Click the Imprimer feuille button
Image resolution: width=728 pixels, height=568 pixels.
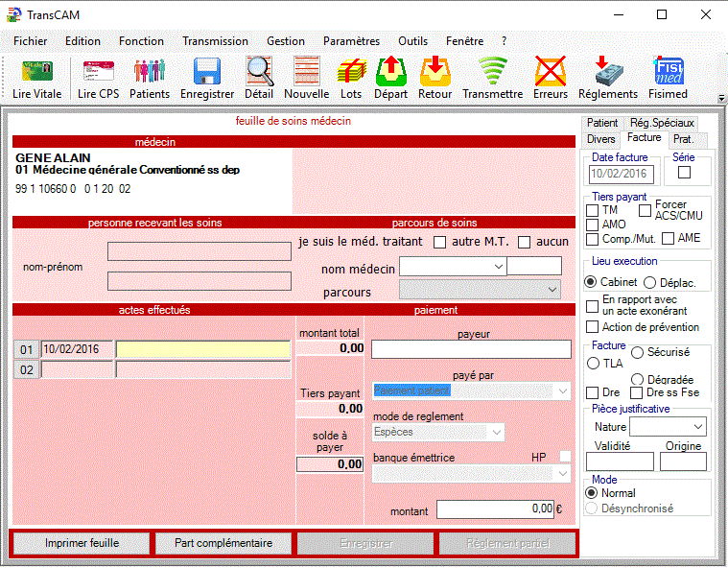82,543
